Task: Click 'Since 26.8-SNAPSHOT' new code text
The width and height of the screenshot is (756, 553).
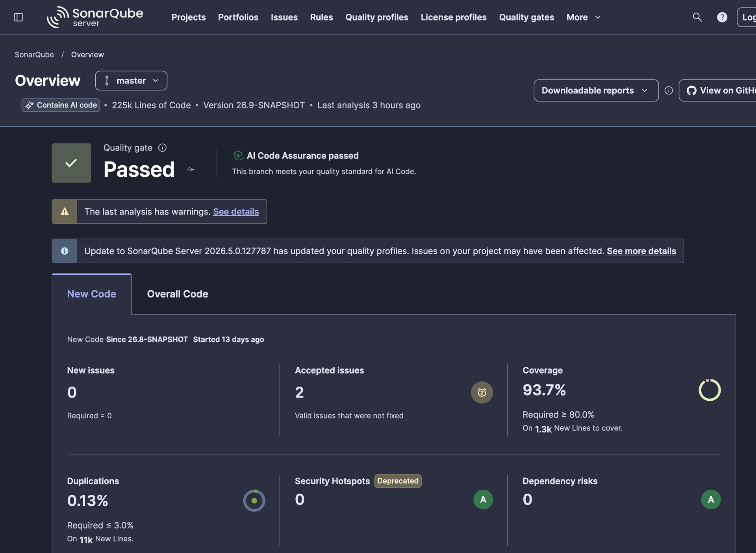Action: click(x=147, y=339)
